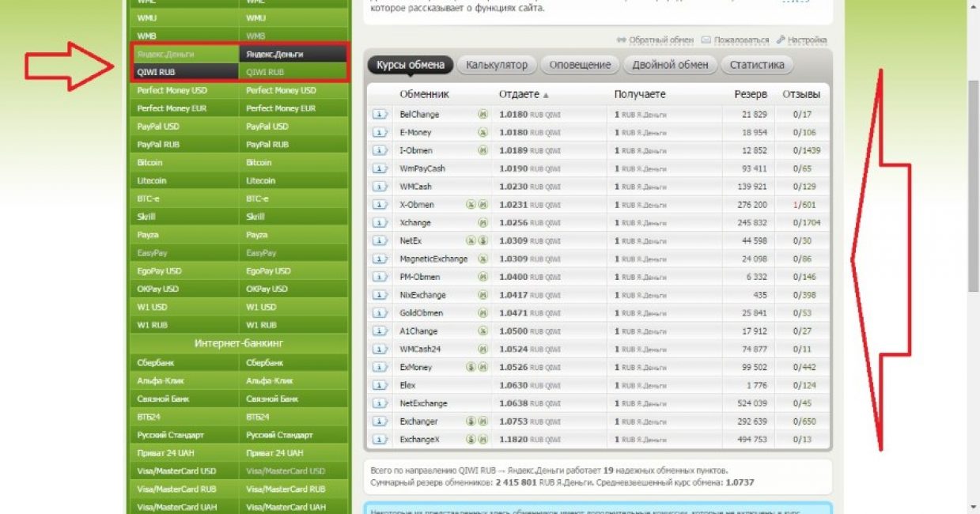Click the sort arrow next to Отдаете
This screenshot has height=514, width=980.
click(545, 95)
